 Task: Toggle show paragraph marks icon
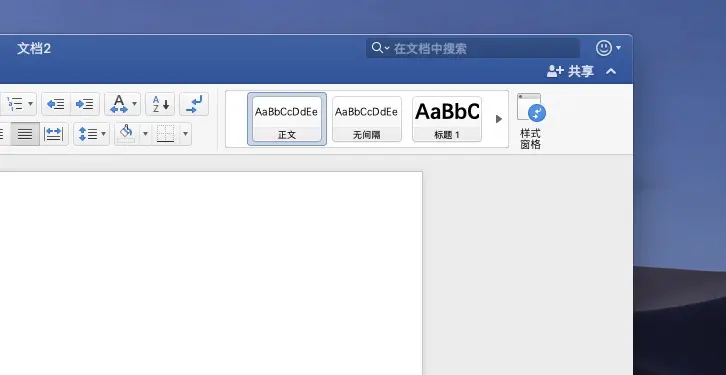194,104
